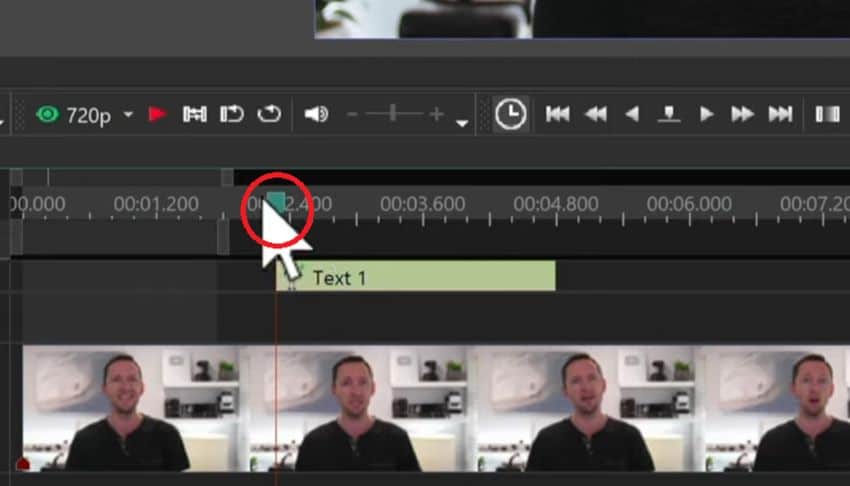Toggle the green eye preview quality icon

coord(47,114)
